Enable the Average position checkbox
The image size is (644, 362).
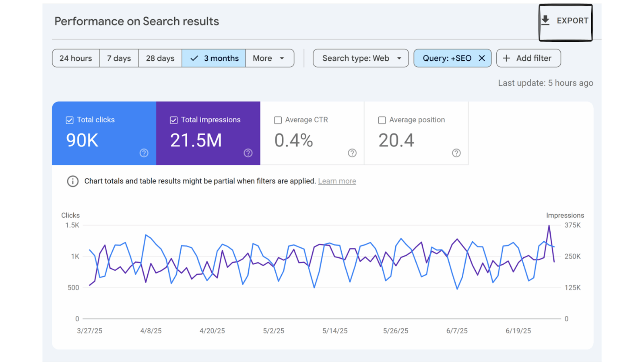click(382, 120)
